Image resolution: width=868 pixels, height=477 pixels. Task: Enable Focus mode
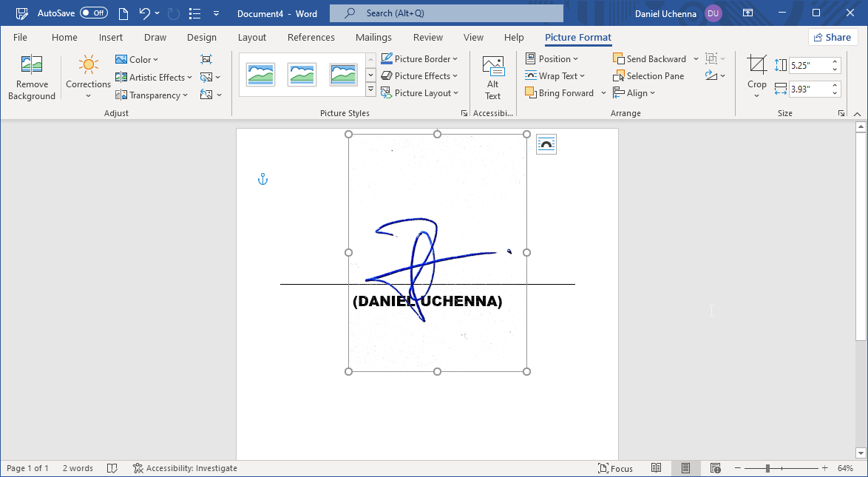pos(615,467)
